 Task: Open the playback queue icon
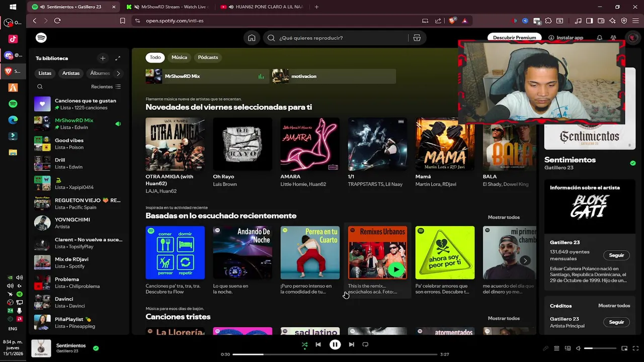pos(556,348)
